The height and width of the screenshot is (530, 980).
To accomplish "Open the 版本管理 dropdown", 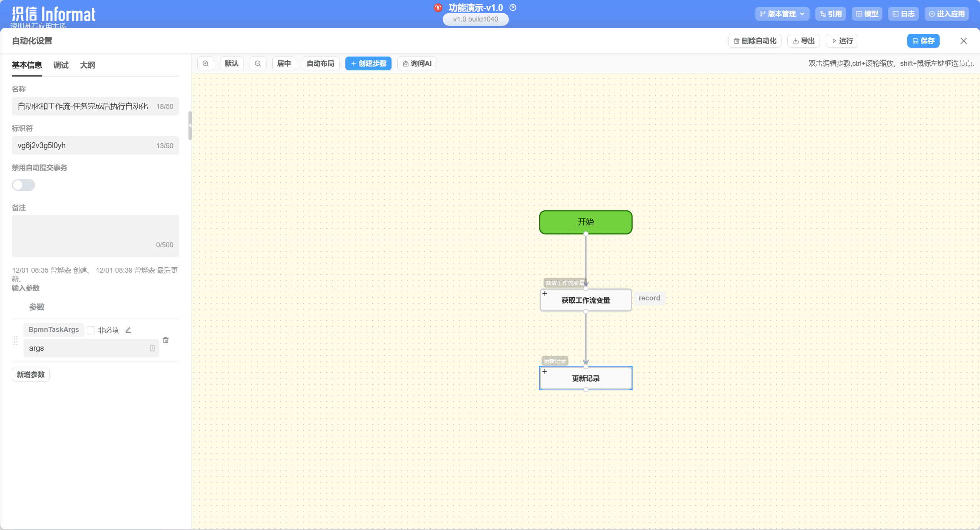I will 782,14.
